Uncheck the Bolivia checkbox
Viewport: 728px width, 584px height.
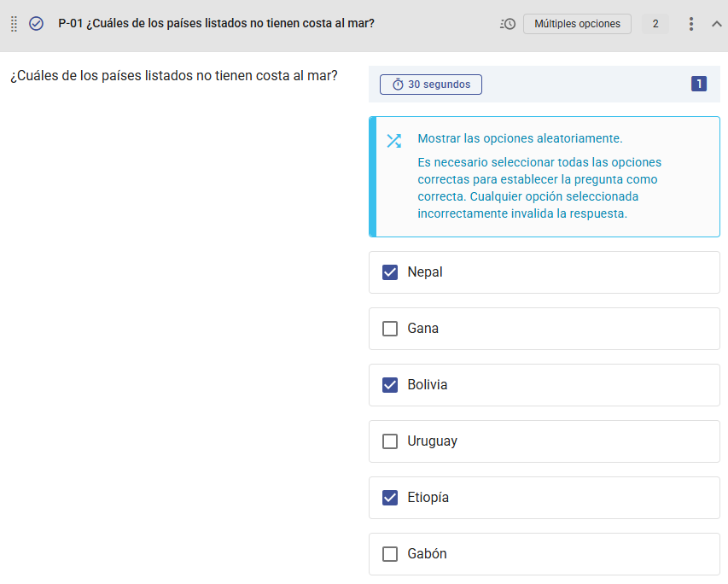(x=390, y=385)
